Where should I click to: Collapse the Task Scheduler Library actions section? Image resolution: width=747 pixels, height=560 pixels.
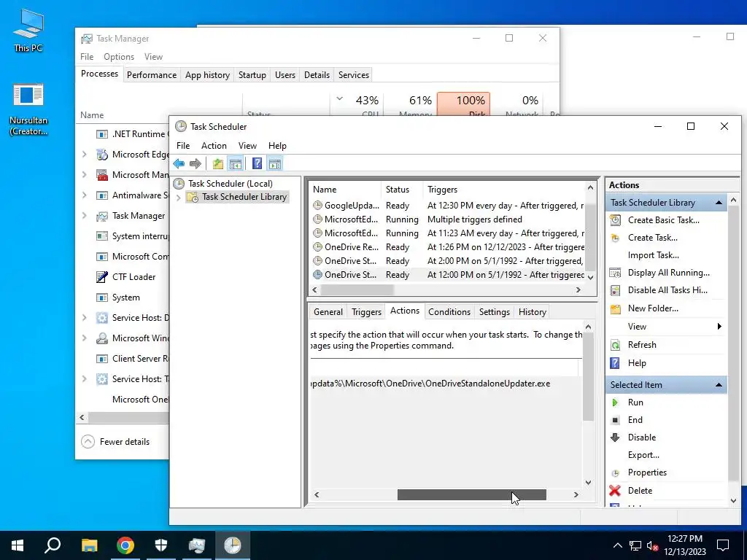719,203
